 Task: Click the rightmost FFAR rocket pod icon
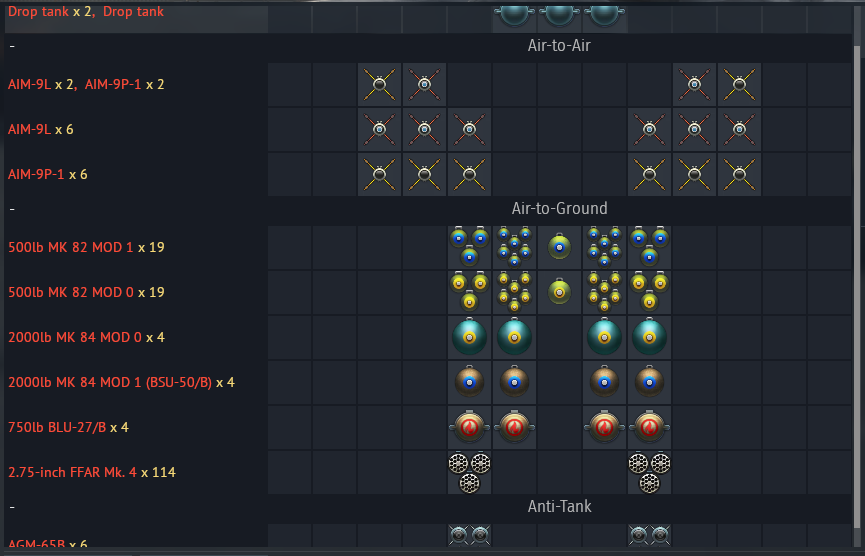pyautogui.click(x=649, y=472)
